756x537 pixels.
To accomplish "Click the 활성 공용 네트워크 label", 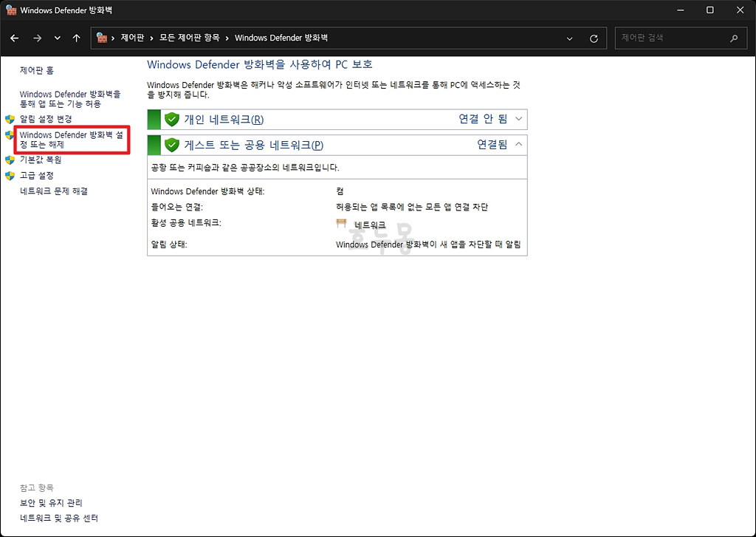I will point(186,223).
